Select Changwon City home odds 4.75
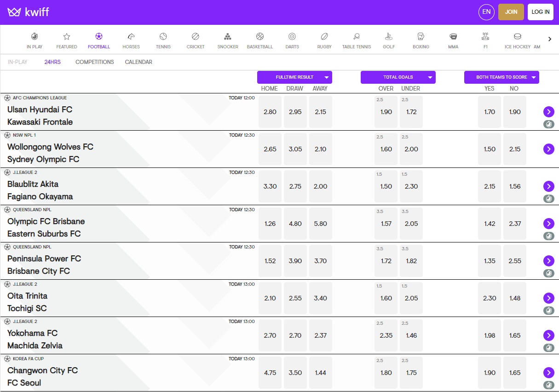This screenshot has height=392, width=559. [x=270, y=373]
